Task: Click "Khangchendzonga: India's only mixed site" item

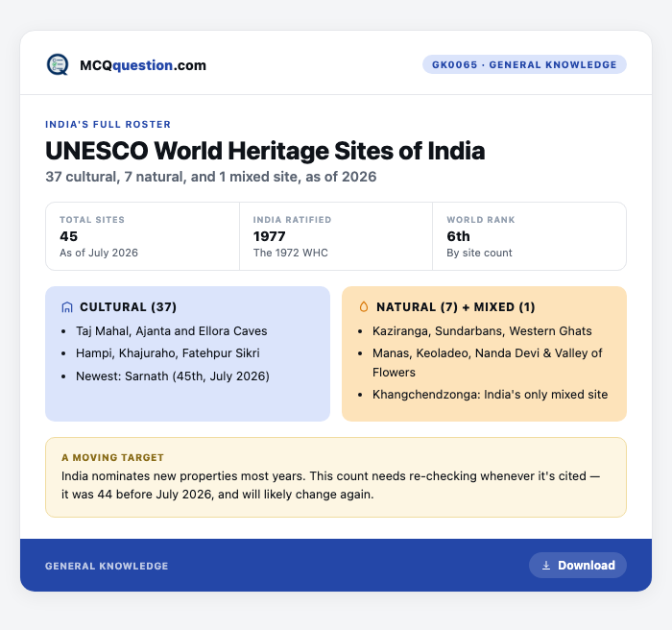Action: [x=490, y=395]
